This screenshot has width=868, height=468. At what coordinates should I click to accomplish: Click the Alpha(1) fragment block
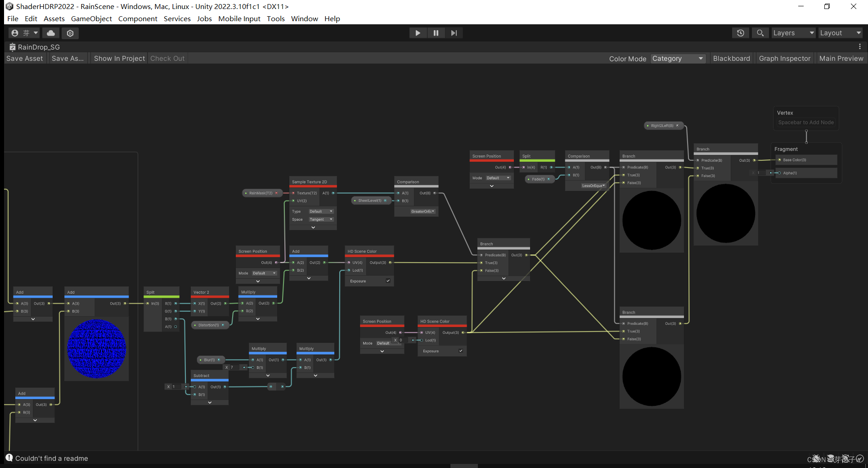click(806, 173)
